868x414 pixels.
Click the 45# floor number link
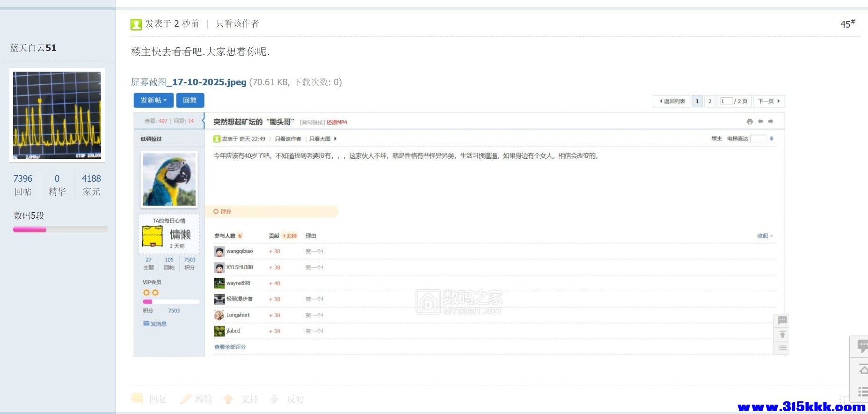click(847, 24)
